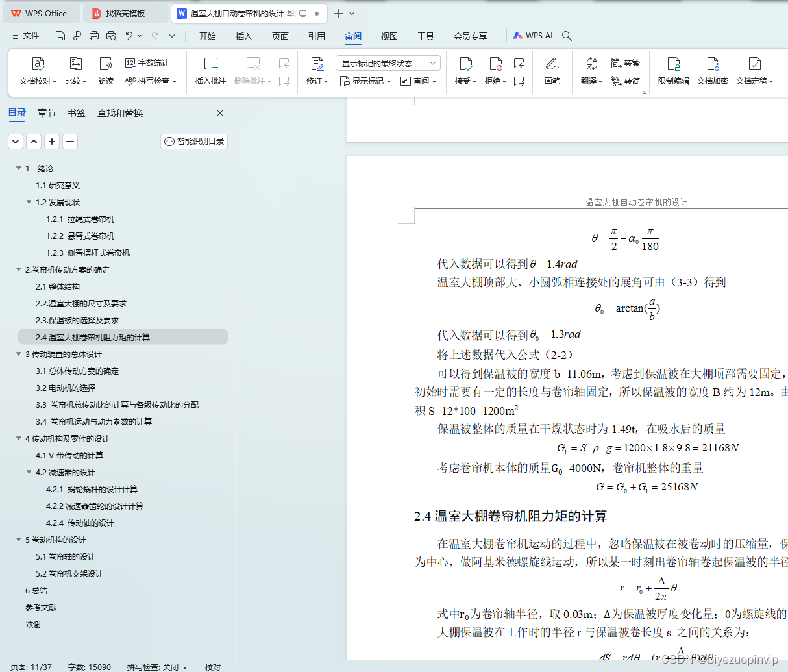Click 文档定稿 finalize document icon
The image size is (788, 672).
[x=755, y=71]
